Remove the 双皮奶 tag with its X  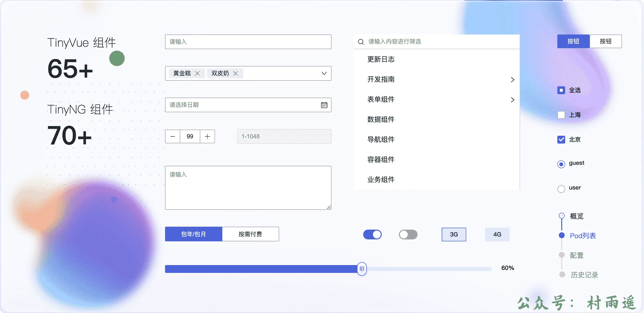[235, 73]
